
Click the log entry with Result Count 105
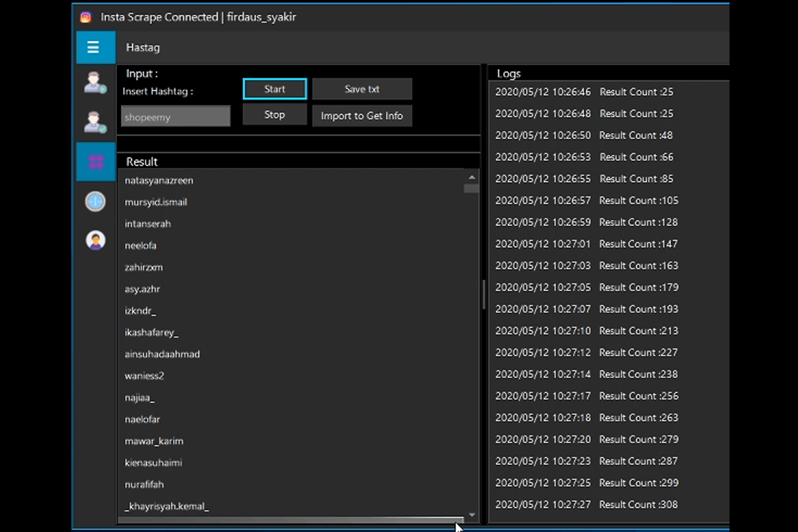587,201
